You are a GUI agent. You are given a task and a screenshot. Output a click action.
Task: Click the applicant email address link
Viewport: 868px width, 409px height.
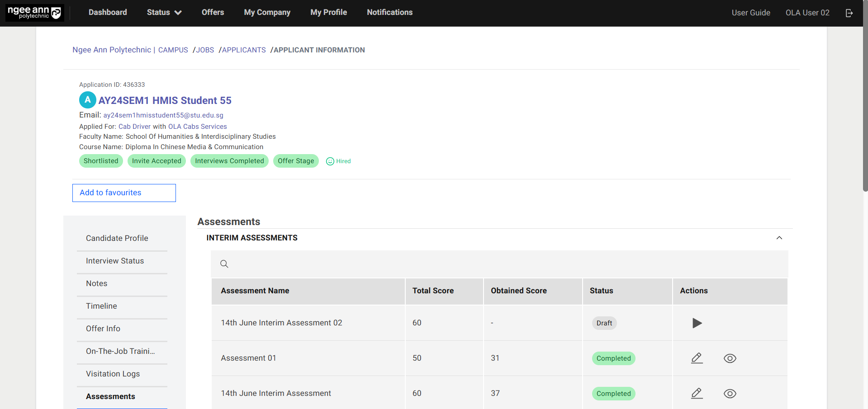pos(163,115)
